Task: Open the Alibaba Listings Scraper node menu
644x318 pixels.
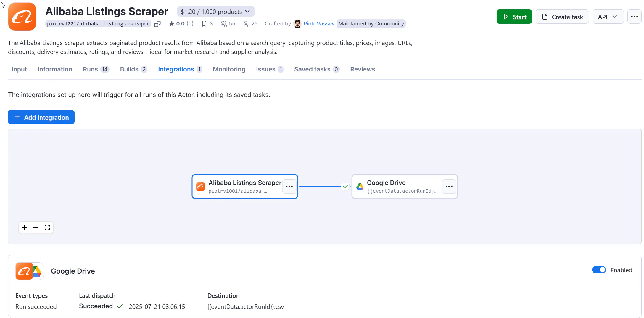Action: point(289,186)
